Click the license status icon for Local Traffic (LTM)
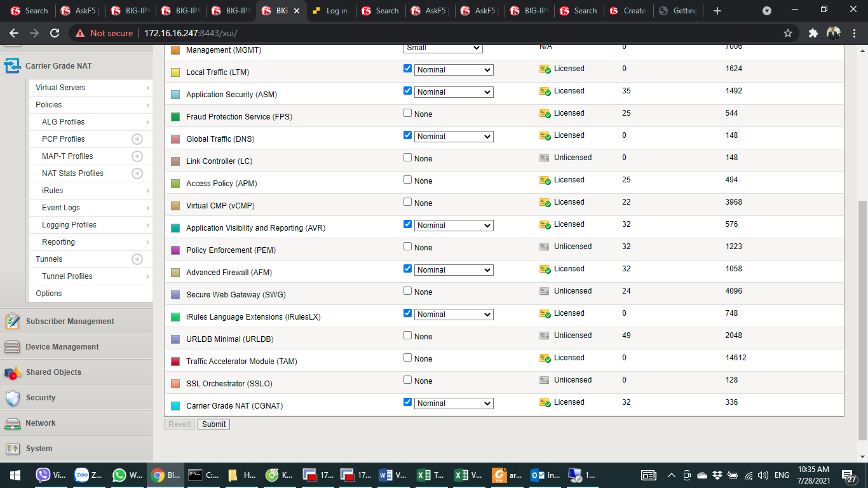This screenshot has height=488, width=868. pyautogui.click(x=545, y=69)
